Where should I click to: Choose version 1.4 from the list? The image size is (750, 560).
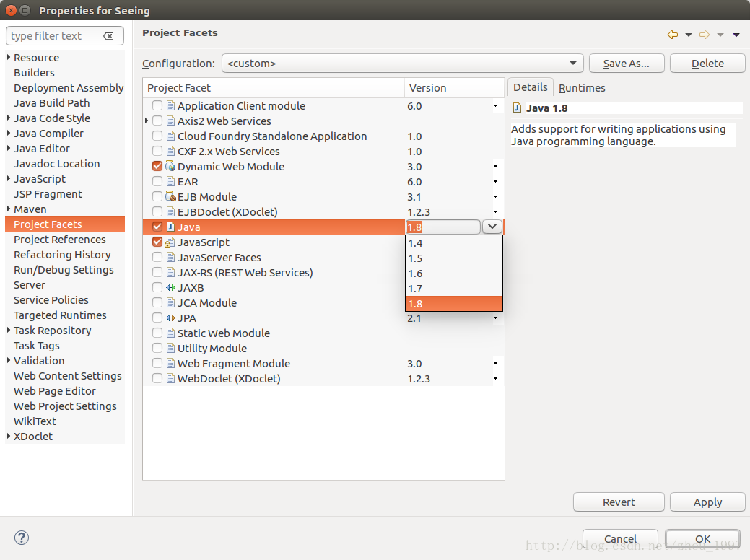tap(454, 243)
